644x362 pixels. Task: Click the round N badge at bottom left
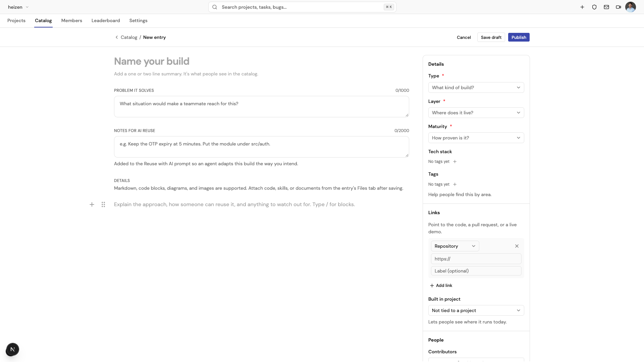coord(12,349)
